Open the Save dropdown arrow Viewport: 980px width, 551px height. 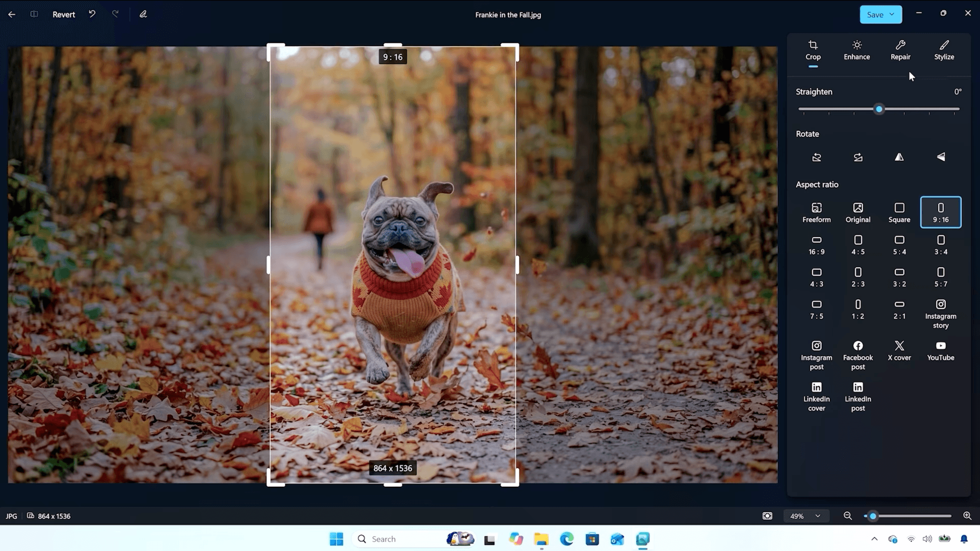(x=892, y=15)
